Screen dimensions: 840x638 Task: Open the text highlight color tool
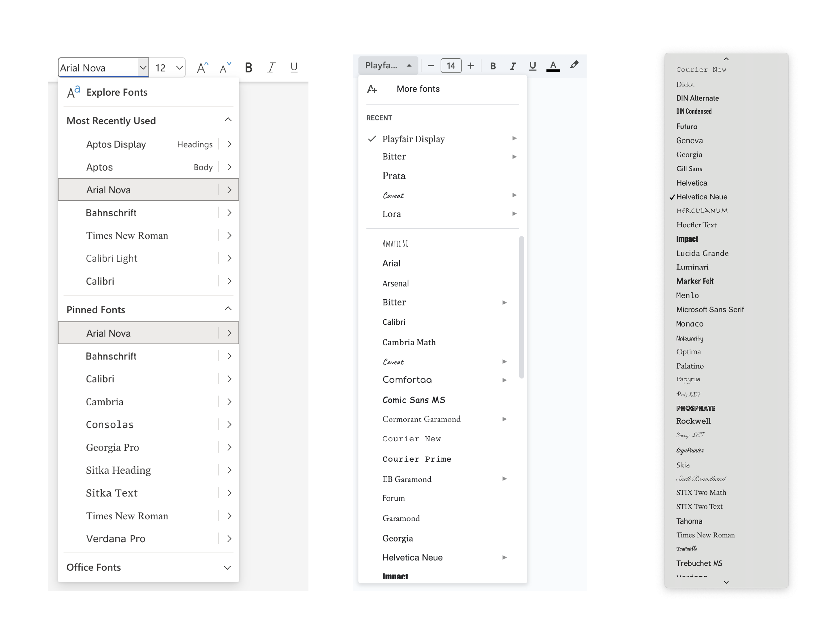[x=574, y=65]
